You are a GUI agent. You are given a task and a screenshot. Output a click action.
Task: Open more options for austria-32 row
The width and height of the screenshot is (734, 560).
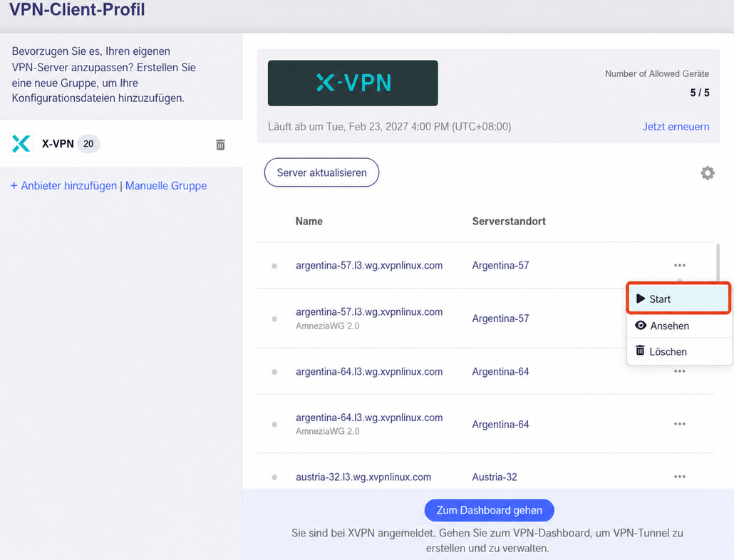[x=680, y=477]
